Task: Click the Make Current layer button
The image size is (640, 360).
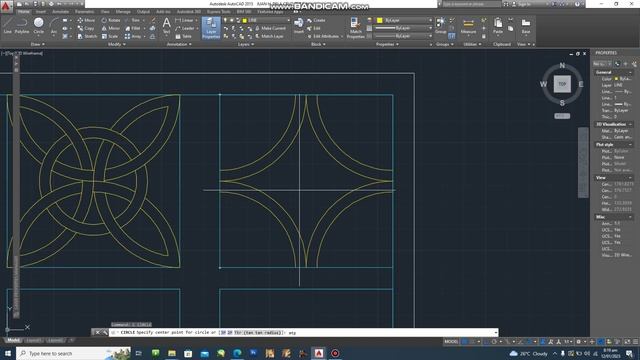Action: coord(270,28)
